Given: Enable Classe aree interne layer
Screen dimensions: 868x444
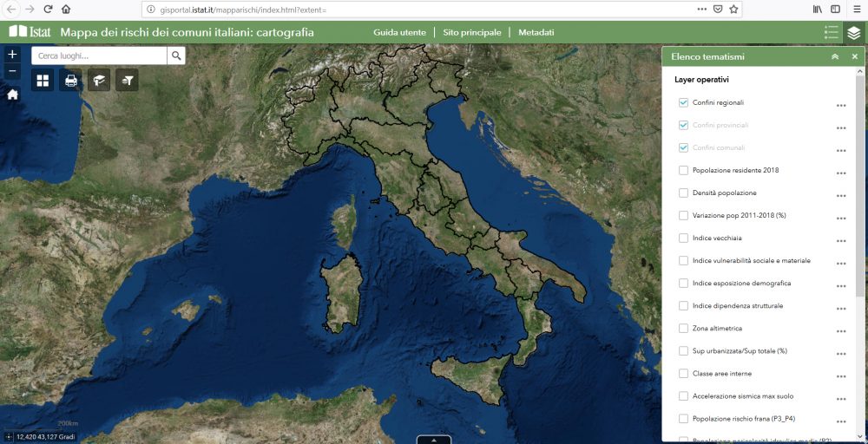Looking at the screenshot, I should click(683, 373).
